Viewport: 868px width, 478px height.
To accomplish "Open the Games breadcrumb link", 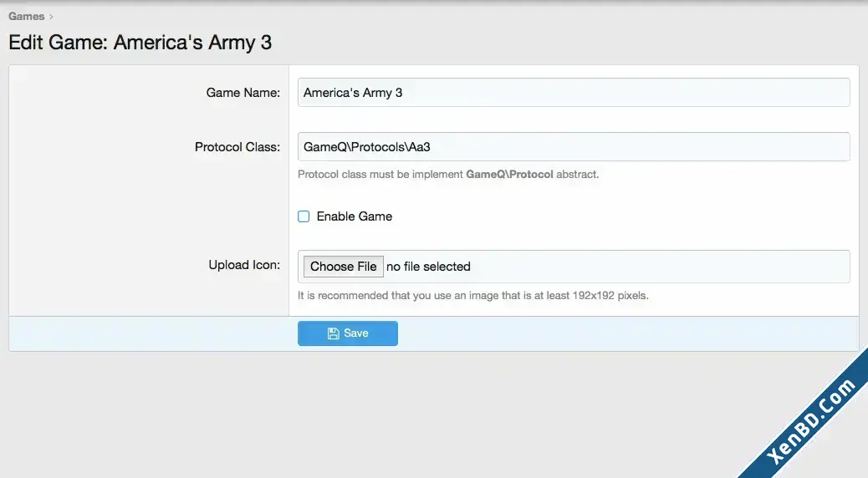I will [x=26, y=16].
